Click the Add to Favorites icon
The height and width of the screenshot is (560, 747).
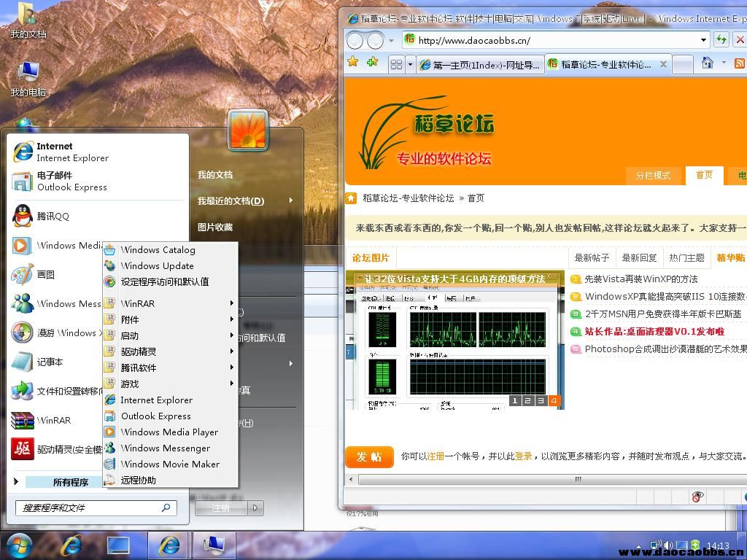372,63
